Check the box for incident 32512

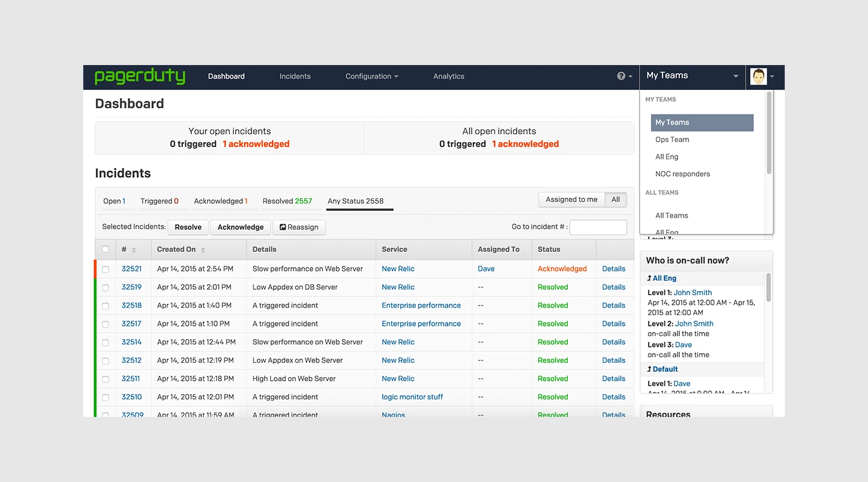click(x=105, y=361)
